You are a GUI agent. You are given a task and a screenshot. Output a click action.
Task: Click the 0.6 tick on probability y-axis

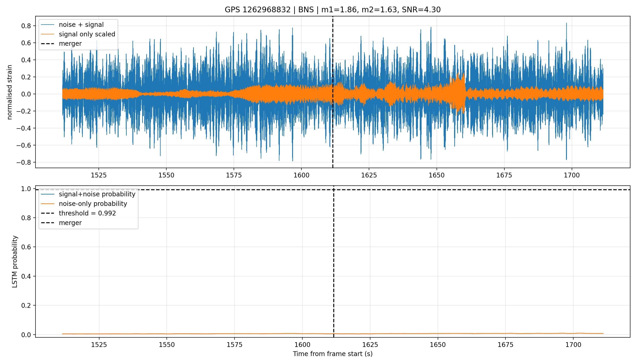[27, 247]
